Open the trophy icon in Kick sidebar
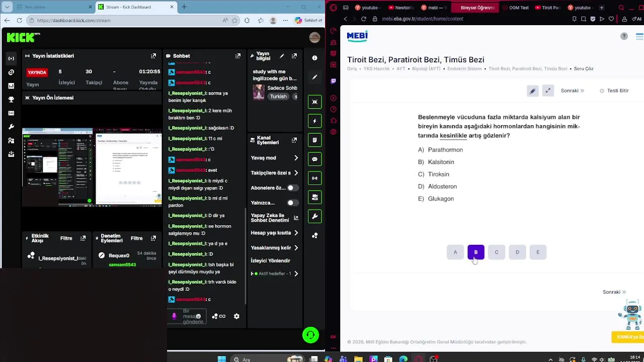Screen dimensions: 644x362 [11, 100]
